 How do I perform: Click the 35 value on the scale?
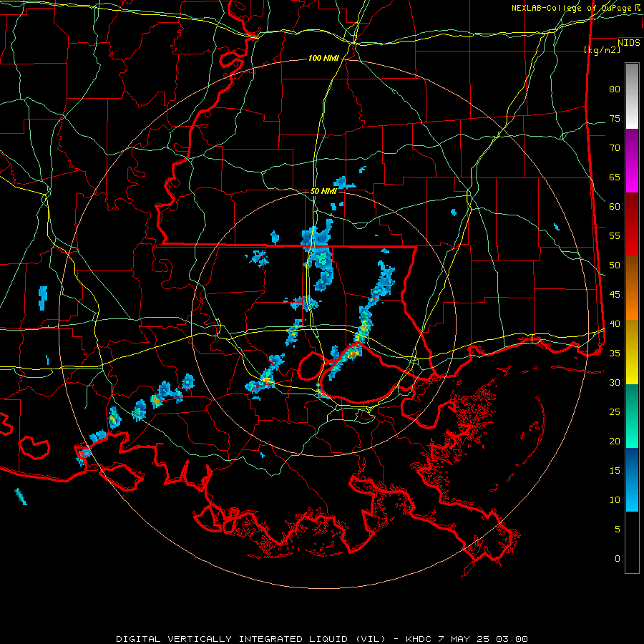[x=615, y=353]
